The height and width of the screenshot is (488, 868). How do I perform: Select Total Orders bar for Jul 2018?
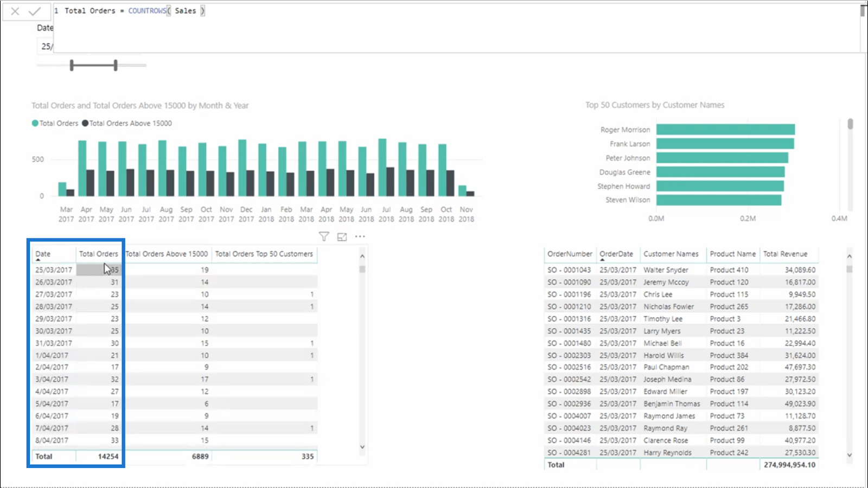coord(382,168)
